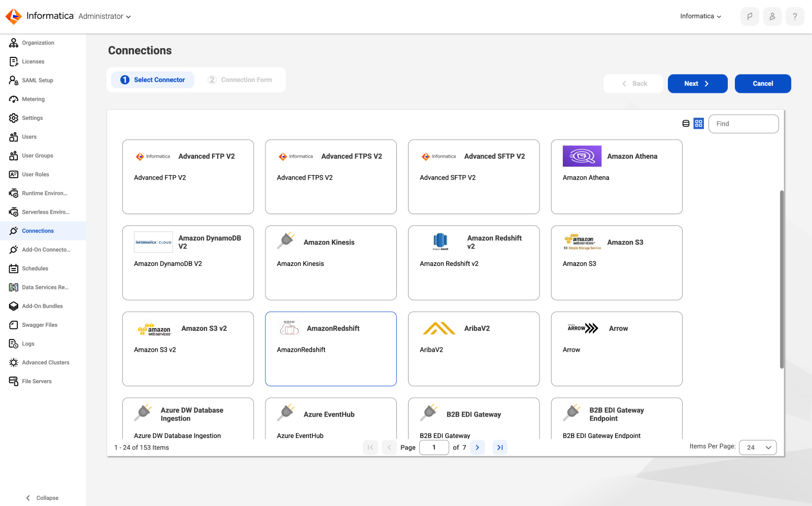Click the Cancel button
Viewport: 812px width, 506px height.
[763, 84]
